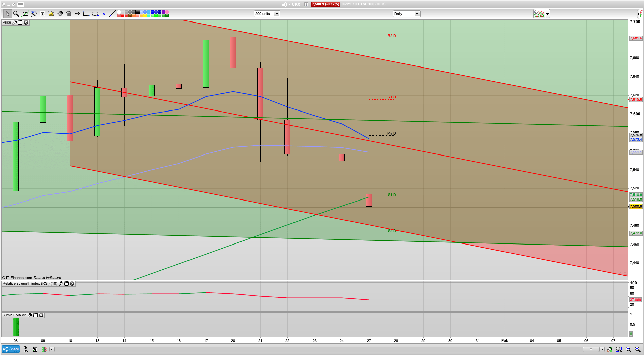This screenshot has height=355, width=644.
Task: Click the trash can delete icon
Action: coord(69,14)
